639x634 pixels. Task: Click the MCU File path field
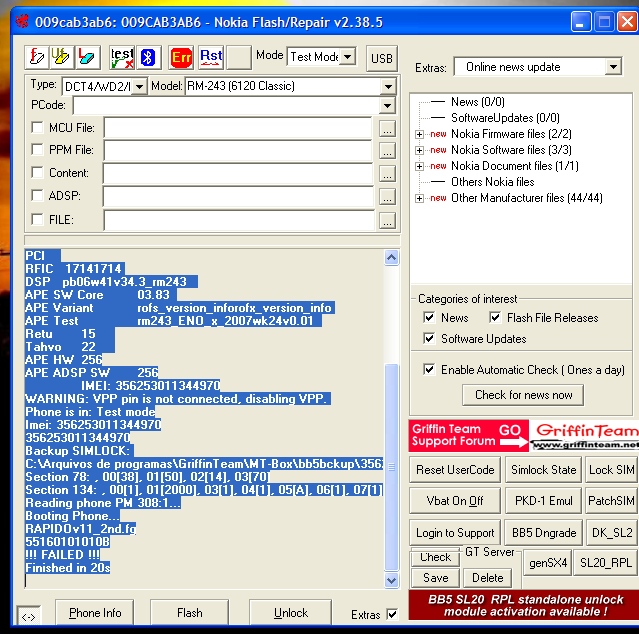(238, 128)
